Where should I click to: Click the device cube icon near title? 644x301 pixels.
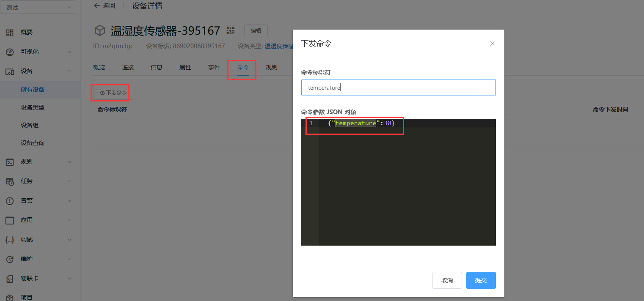coord(99,30)
